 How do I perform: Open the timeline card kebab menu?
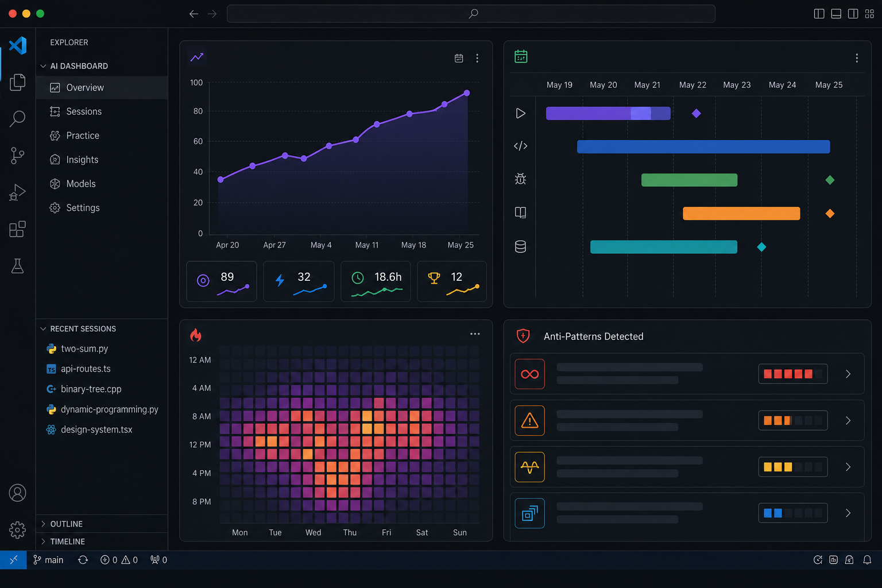(857, 58)
